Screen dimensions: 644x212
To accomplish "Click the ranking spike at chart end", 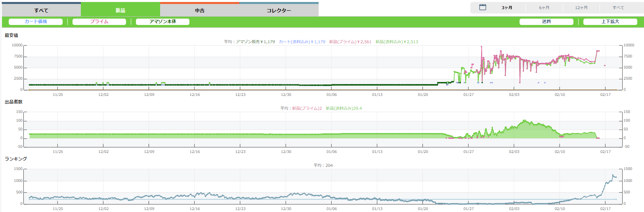I will coord(613,176).
